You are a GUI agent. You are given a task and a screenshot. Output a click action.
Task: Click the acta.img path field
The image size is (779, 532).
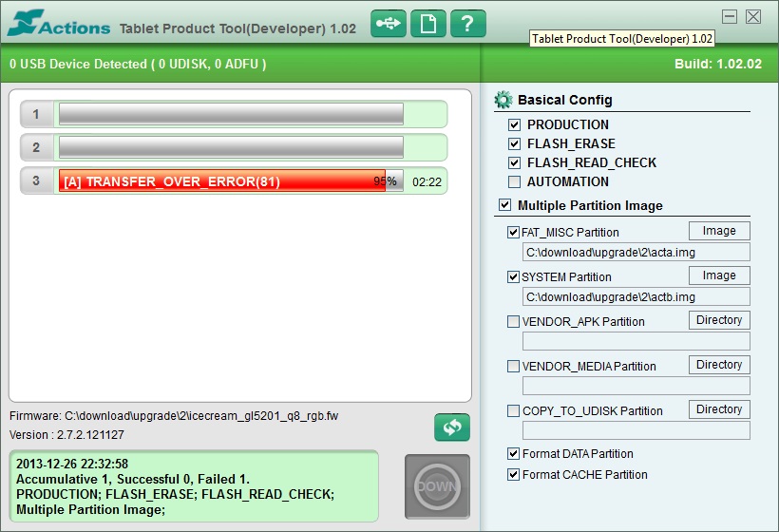coord(636,253)
